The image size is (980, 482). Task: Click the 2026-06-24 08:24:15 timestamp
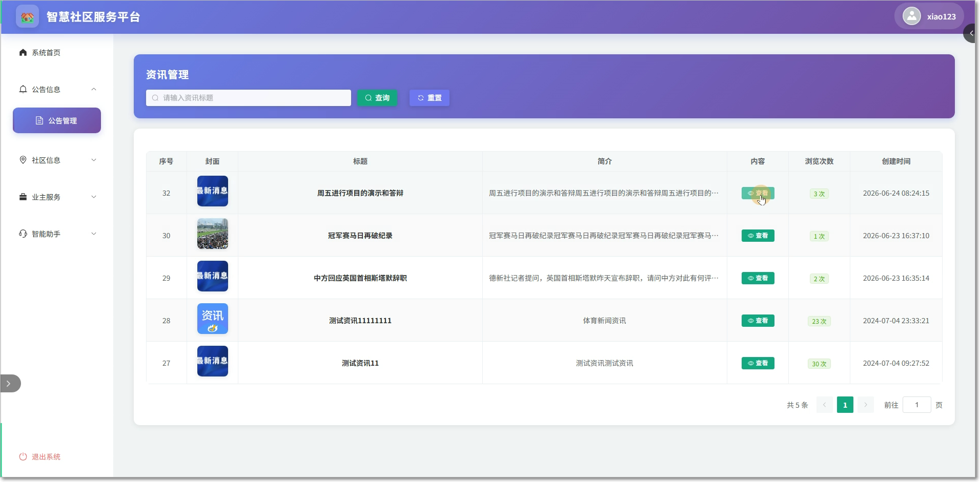tap(896, 193)
